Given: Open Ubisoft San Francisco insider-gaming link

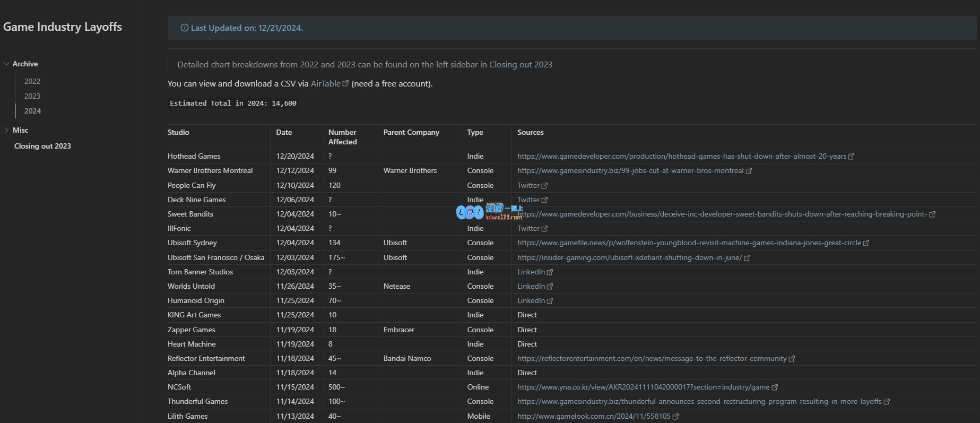Looking at the screenshot, I should (x=630, y=257).
